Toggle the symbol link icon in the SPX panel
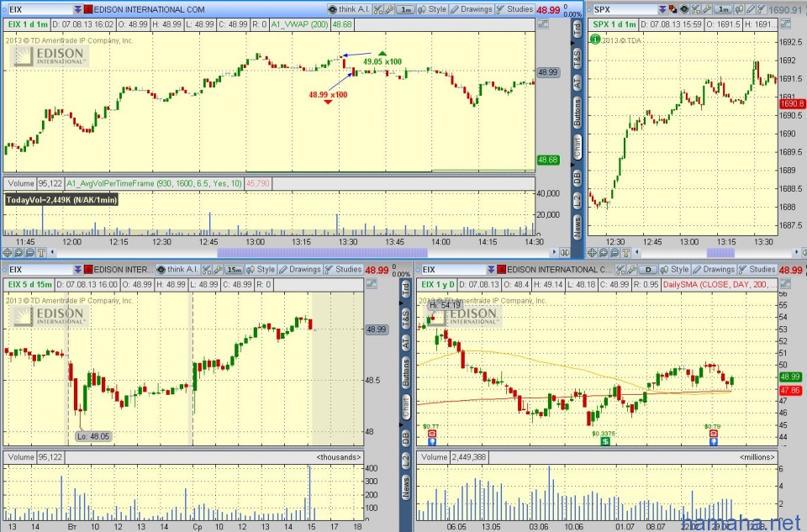 [x=672, y=9]
